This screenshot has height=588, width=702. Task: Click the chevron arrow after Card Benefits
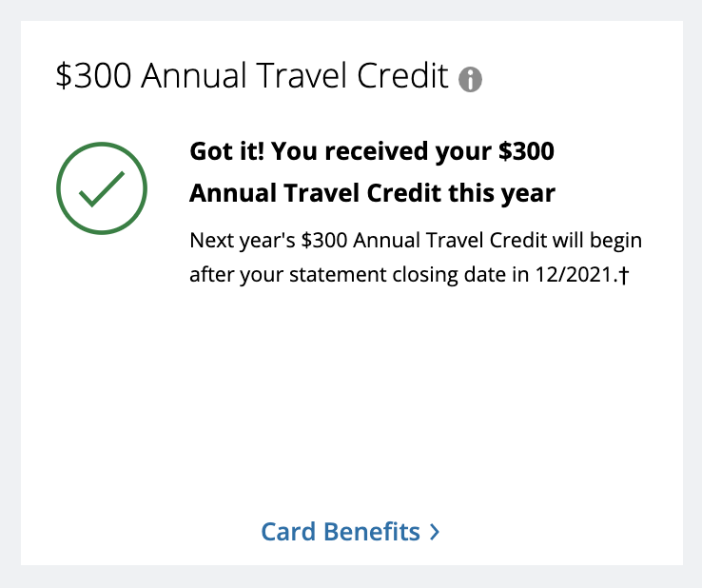pos(435,532)
